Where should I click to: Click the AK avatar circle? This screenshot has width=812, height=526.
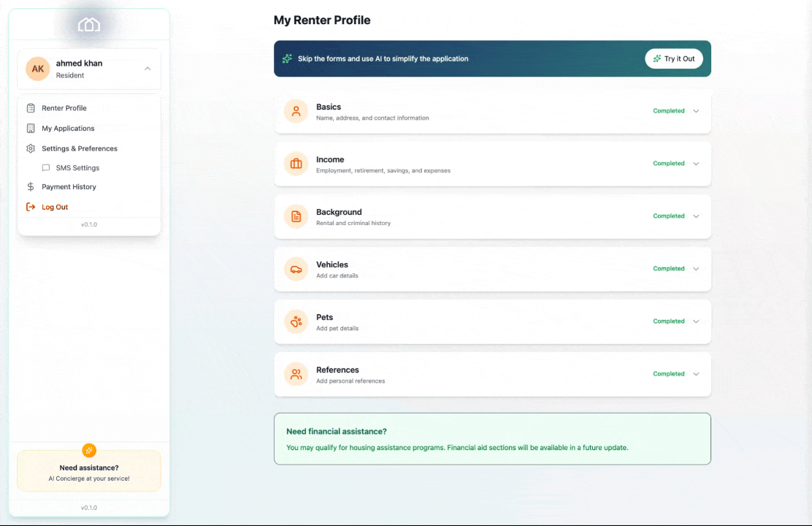coord(37,69)
